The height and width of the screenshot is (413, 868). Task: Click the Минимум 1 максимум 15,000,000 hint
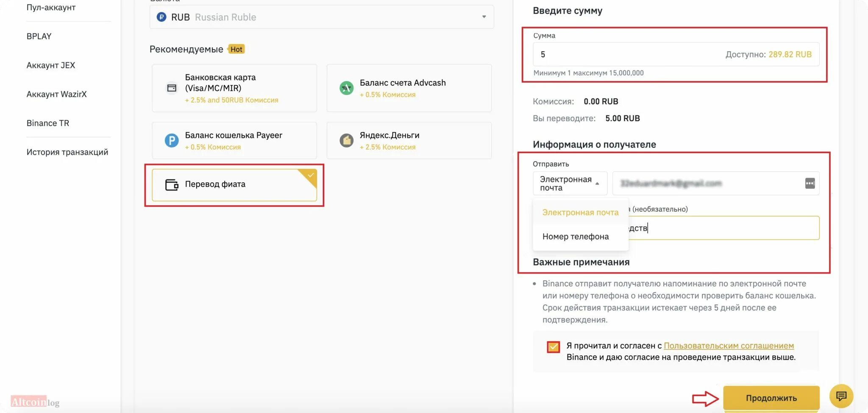pos(588,73)
